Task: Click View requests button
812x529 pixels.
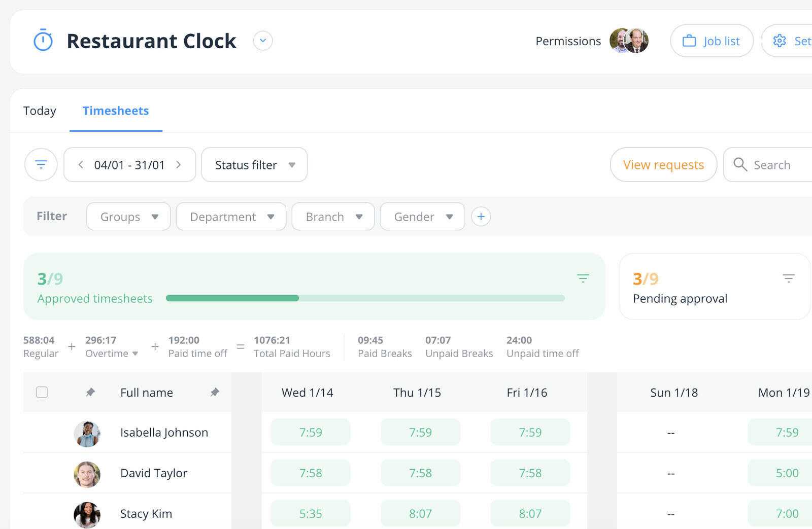Action: click(x=663, y=164)
